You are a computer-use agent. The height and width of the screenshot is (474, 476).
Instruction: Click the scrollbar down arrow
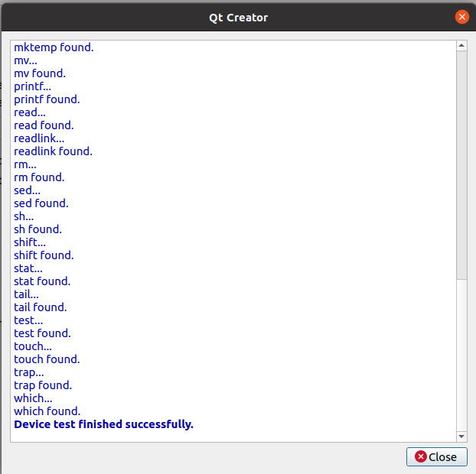coord(461,436)
